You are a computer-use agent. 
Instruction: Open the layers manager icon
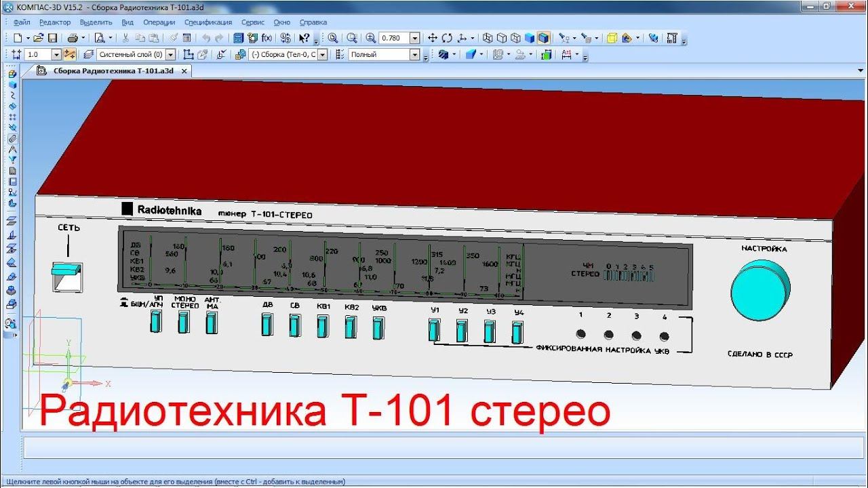click(x=89, y=55)
